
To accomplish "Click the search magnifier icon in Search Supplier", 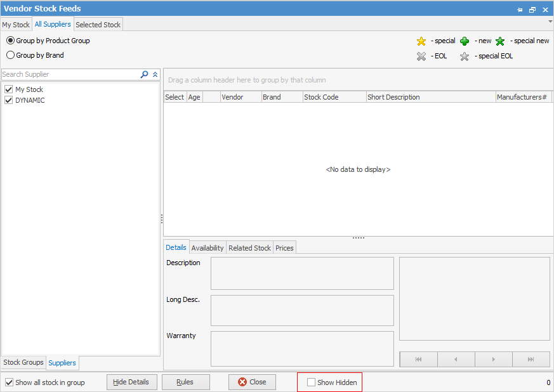I will pyautogui.click(x=144, y=74).
